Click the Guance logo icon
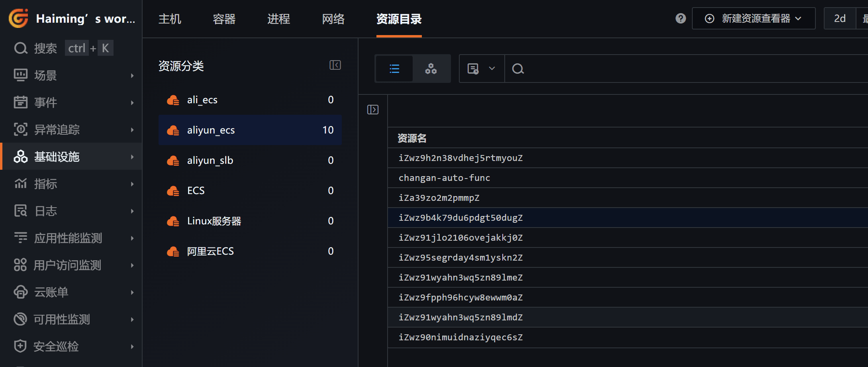The image size is (868, 367). 18,18
